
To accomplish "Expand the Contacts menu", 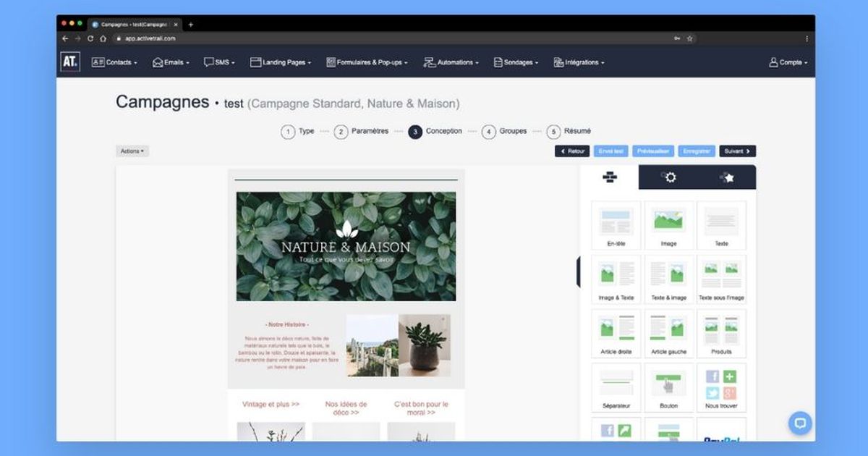I will [x=114, y=62].
